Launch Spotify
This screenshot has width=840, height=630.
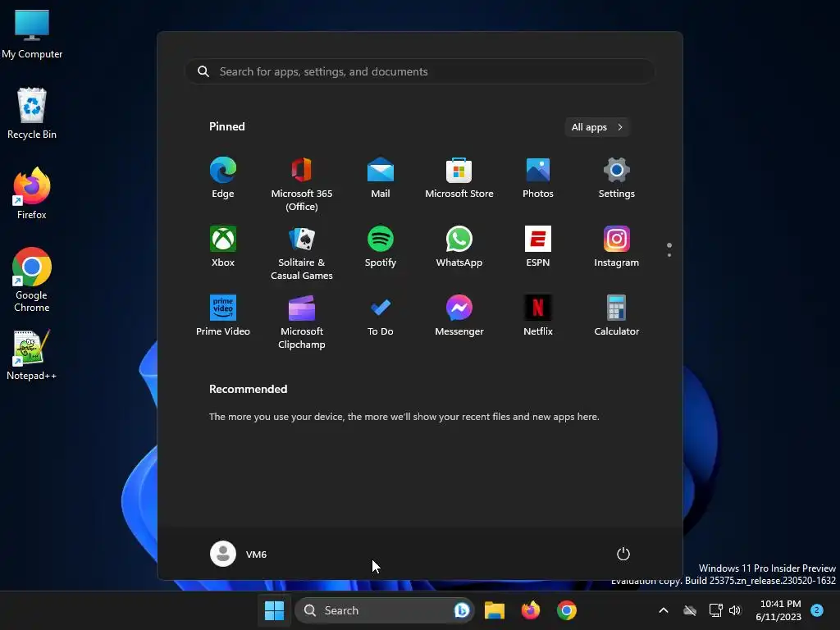click(x=381, y=248)
